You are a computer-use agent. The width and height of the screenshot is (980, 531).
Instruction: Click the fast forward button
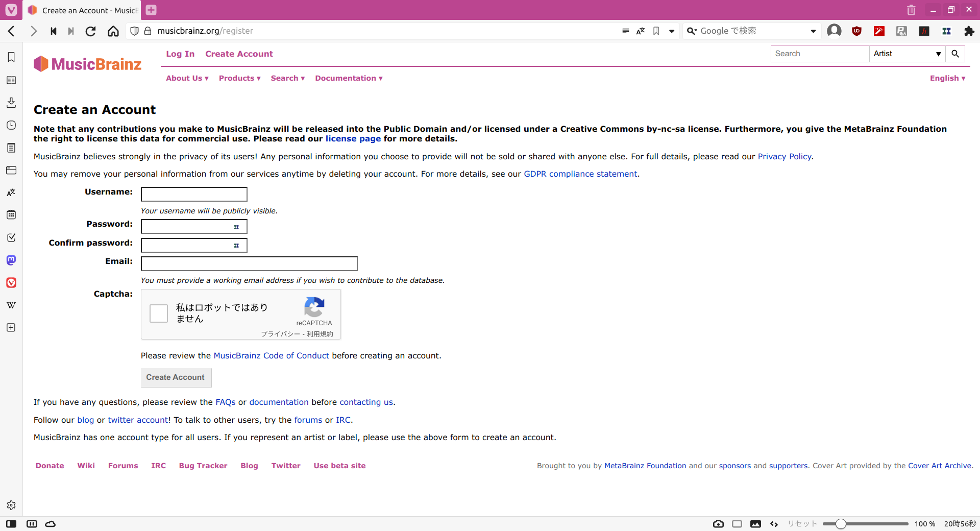coord(71,31)
